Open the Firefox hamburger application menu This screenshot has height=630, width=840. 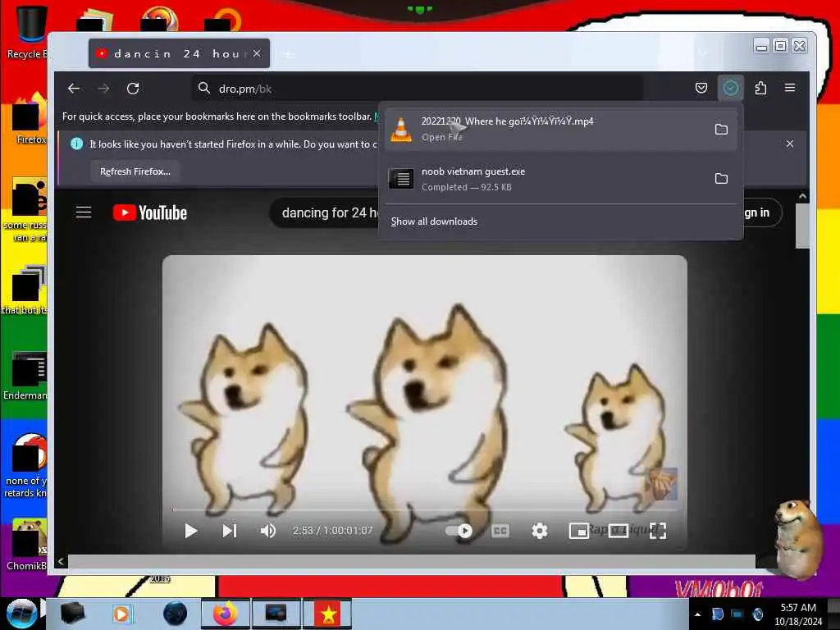pyautogui.click(x=790, y=88)
